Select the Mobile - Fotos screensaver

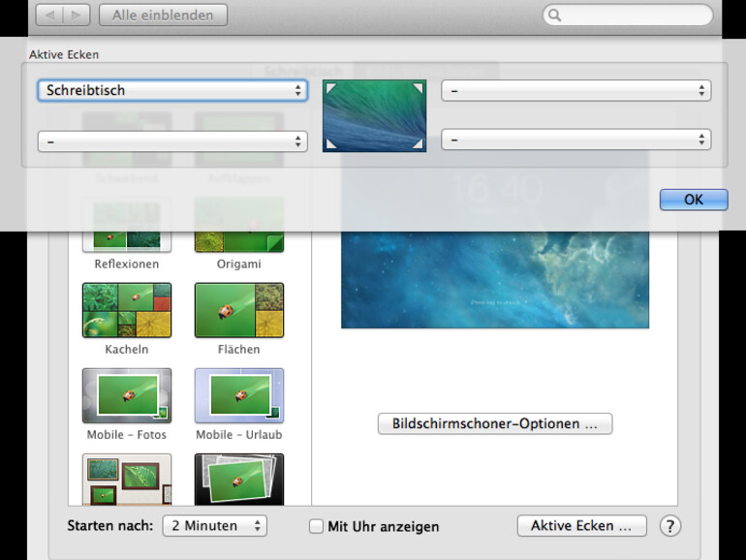[127, 396]
